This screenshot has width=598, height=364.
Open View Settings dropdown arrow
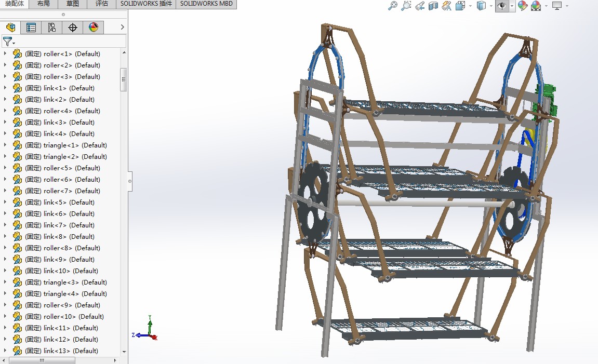pyautogui.click(x=567, y=6)
